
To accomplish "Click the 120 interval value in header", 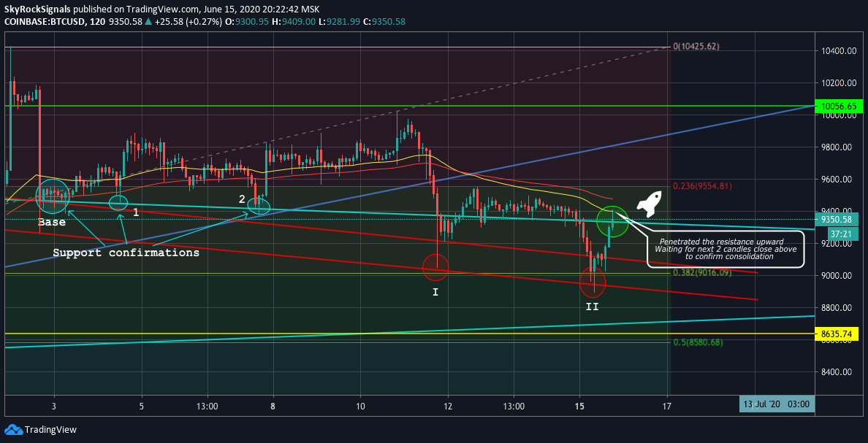I will click(99, 21).
